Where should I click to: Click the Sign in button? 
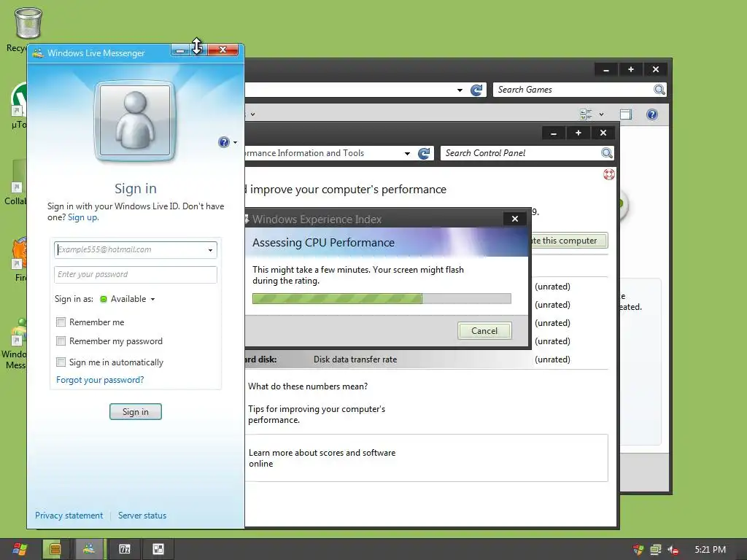tap(136, 412)
